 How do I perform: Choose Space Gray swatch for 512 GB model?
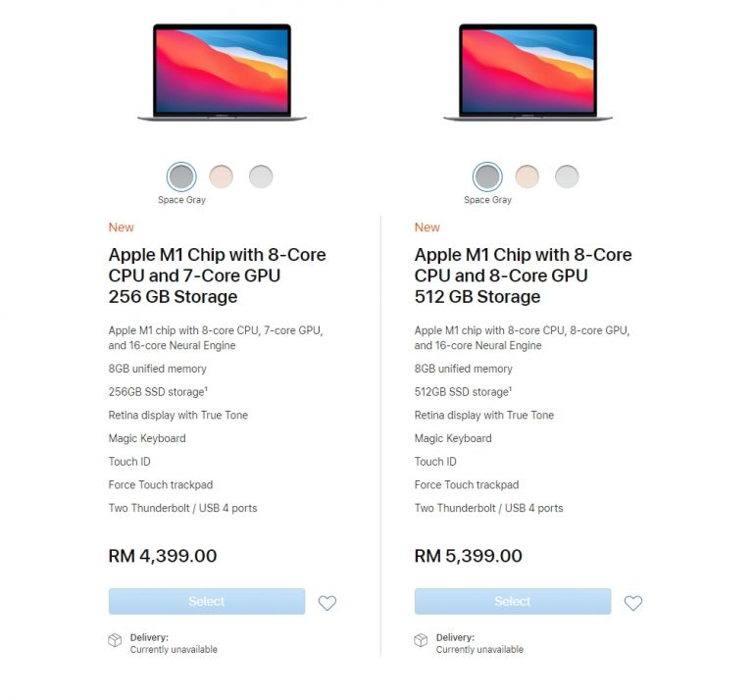pyautogui.click(x=487, y=176)
